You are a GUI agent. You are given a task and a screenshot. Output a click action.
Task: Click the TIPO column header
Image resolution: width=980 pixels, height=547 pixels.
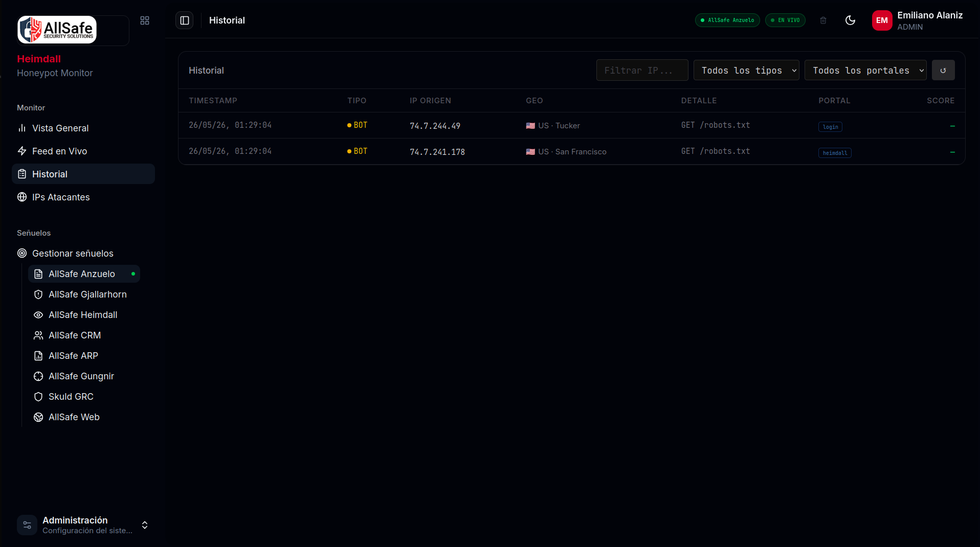[x=357, y=101]
